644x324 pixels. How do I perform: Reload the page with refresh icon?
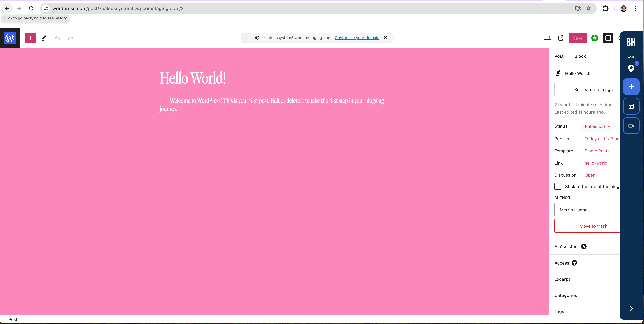click(x=31, y=8)
